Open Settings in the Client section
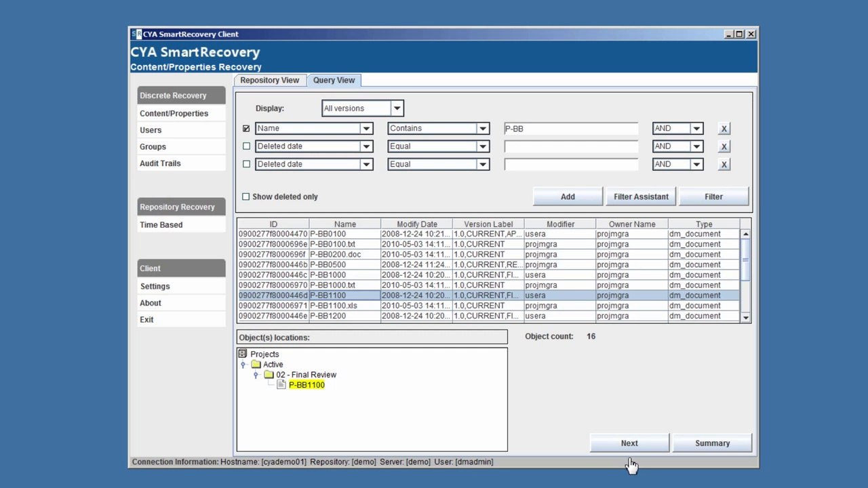The width and height of the screenshot is (868, 488). pos(181,286)
